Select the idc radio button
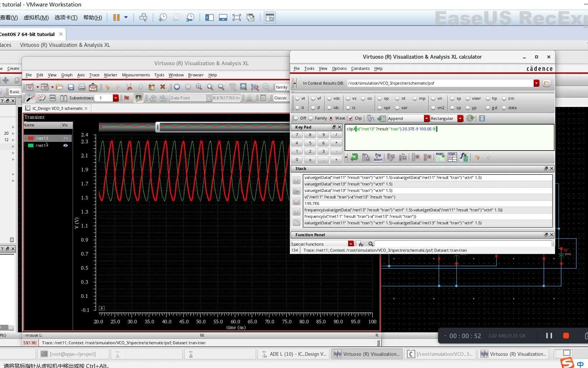588x368 pixels. (x=329, y=108)
